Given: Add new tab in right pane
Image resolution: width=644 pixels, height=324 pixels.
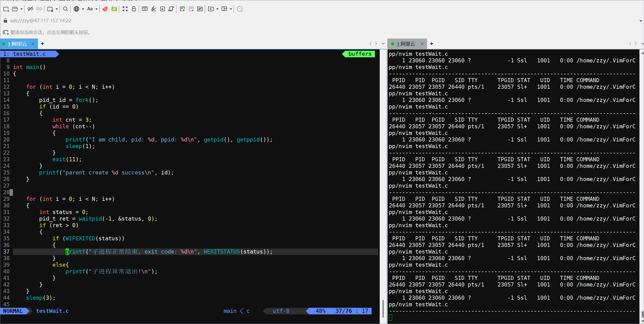Looking at the screenshot, I should point(432,44).
